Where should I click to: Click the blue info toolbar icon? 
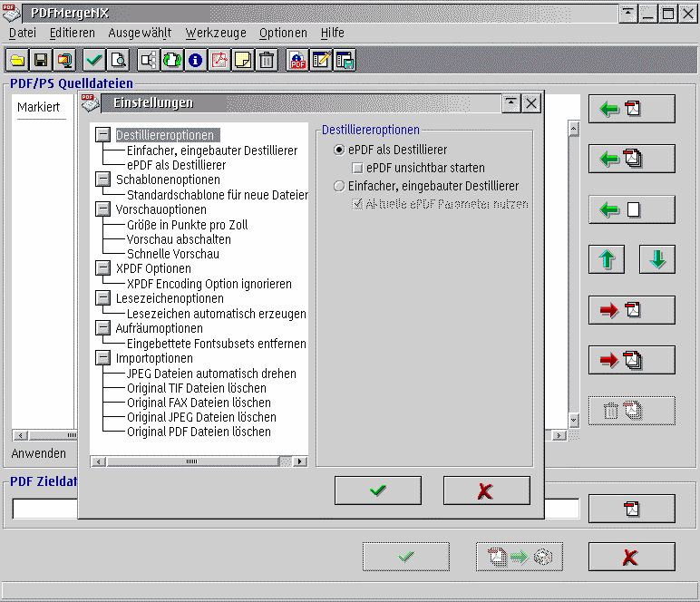click(x=195, y=61)
